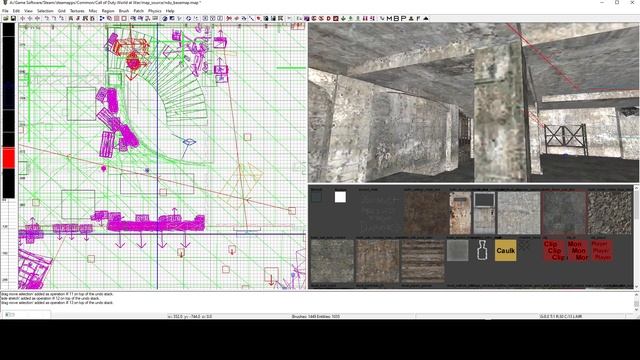
Task: Click the red square toolbar icon
Action: (336, 18)
